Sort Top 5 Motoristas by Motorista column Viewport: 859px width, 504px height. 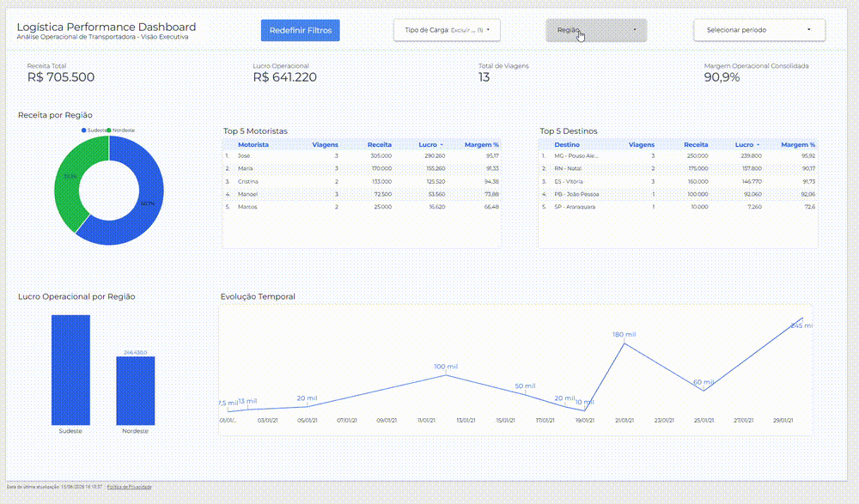253,144
